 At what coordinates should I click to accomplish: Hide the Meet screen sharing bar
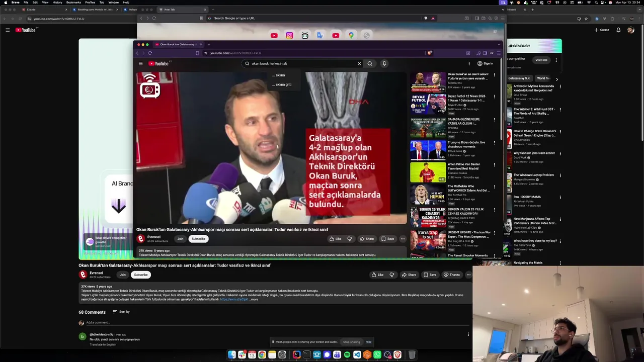click(x=368, y=342)
